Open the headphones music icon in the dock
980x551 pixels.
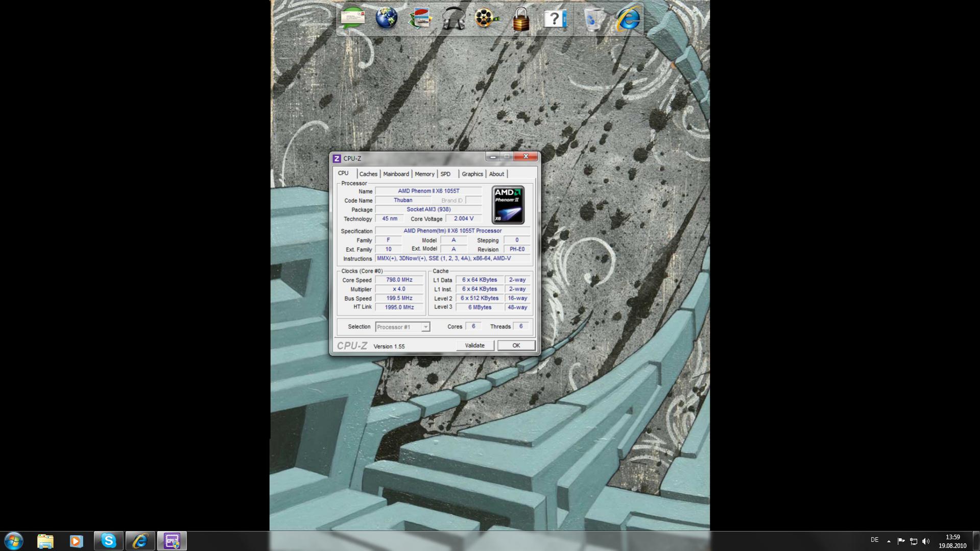[453, 18]
